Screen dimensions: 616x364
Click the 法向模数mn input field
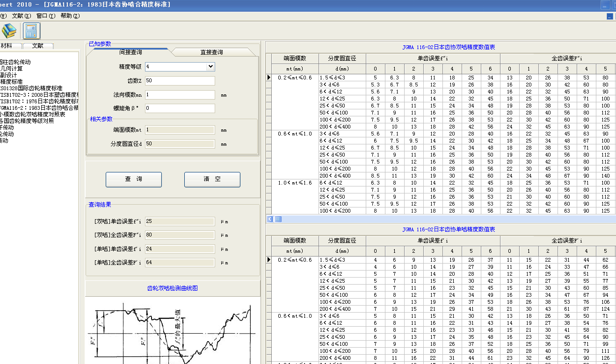click(180, 95)
